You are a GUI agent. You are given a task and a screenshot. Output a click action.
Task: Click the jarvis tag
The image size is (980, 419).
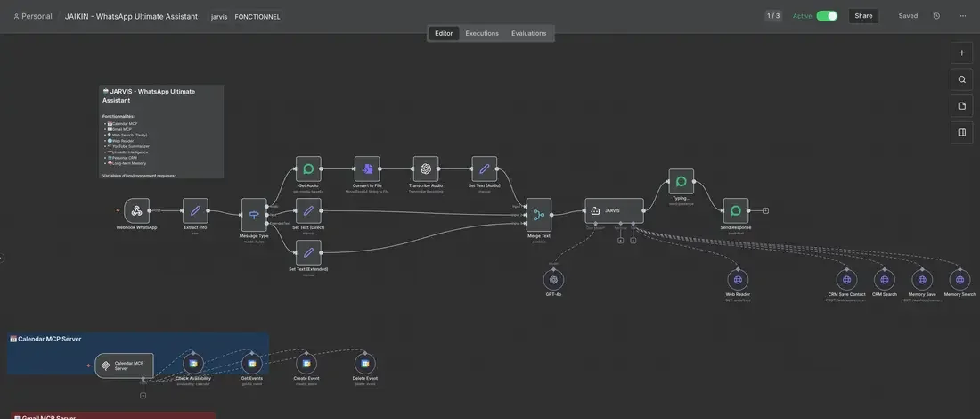pos(219,17)
